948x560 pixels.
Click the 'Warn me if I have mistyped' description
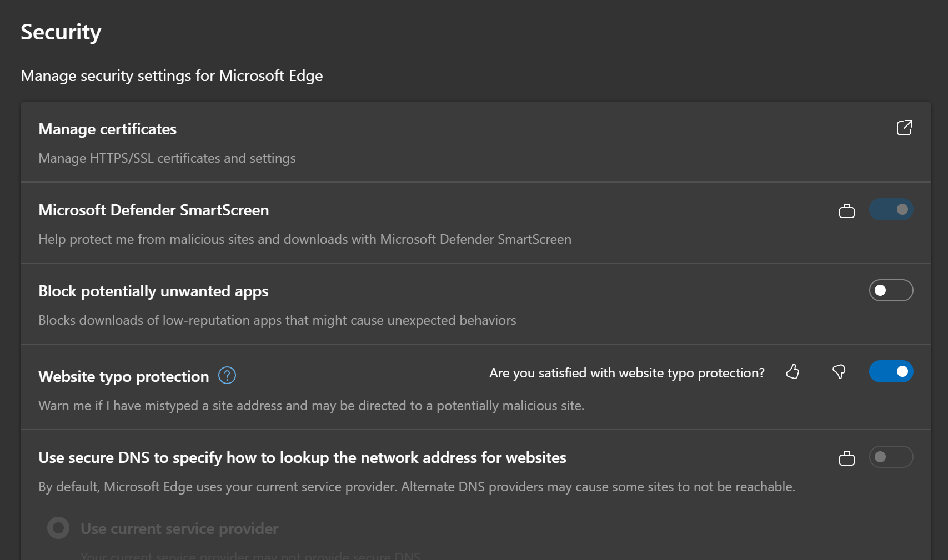(x=311, y=406)
